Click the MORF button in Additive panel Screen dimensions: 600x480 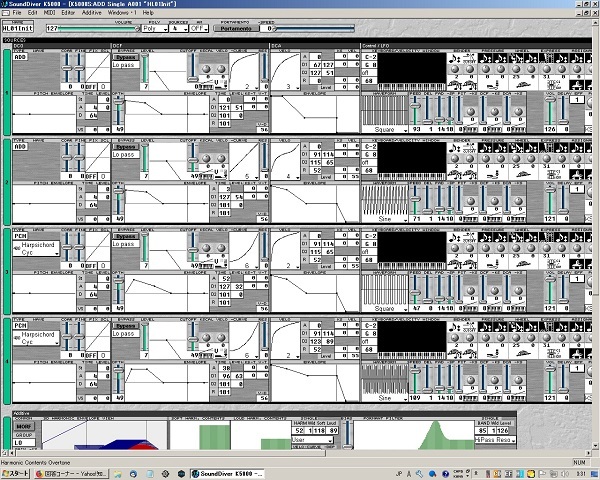pyautogui.click(x=22, y=423)
